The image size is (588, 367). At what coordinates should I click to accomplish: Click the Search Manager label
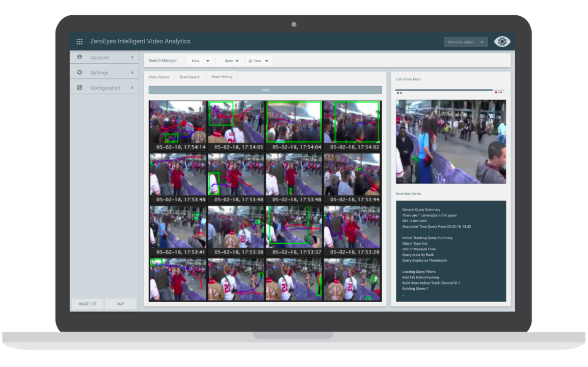(163, 61)
